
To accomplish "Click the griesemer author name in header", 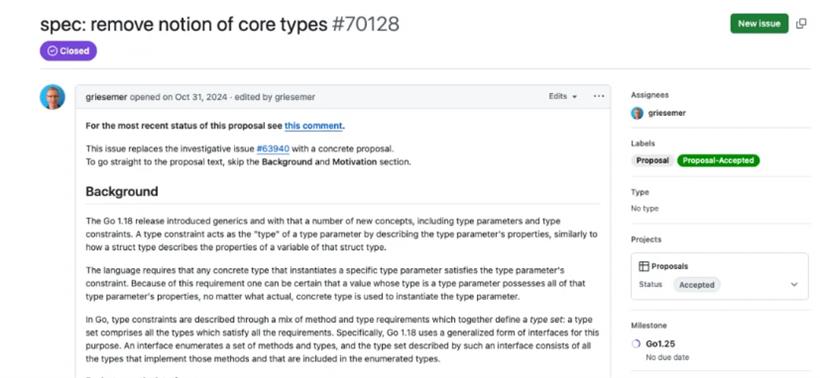I will coord(106,97).
